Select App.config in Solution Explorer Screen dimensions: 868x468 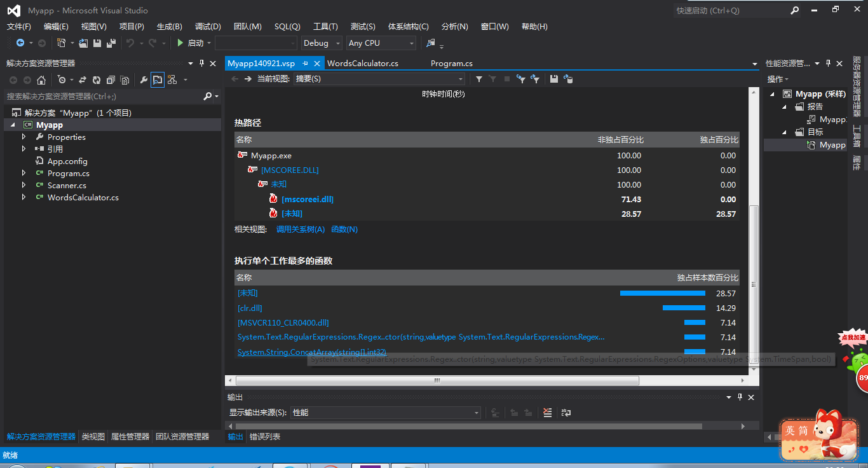click(x=67, y=162)
